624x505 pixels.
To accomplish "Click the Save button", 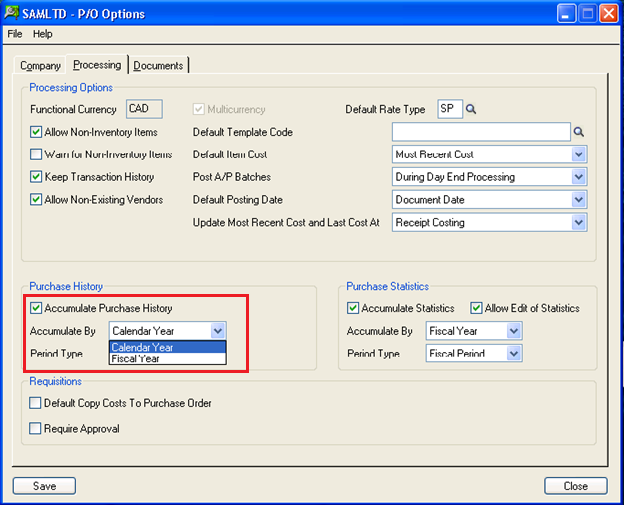I will 44,486.
